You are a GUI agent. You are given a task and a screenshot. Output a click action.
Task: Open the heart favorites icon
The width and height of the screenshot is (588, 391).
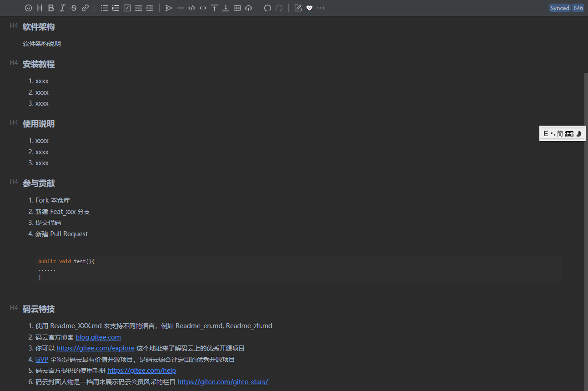(x=309, y=8)
